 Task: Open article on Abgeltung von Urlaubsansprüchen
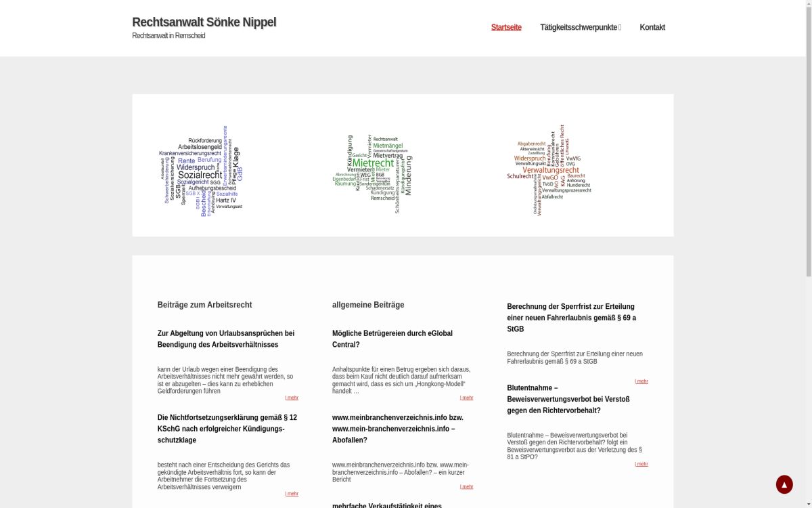point(225,339)
